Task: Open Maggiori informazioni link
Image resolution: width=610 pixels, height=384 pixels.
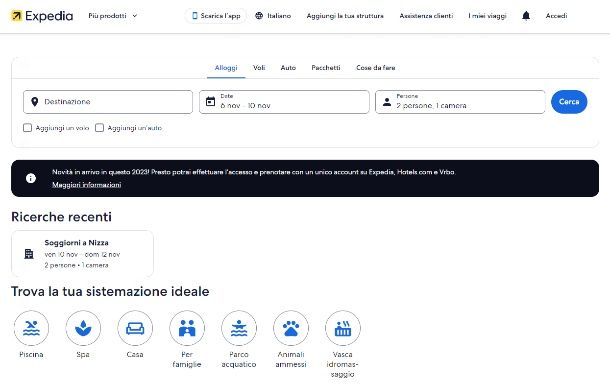Action: [x=87, y=185]
